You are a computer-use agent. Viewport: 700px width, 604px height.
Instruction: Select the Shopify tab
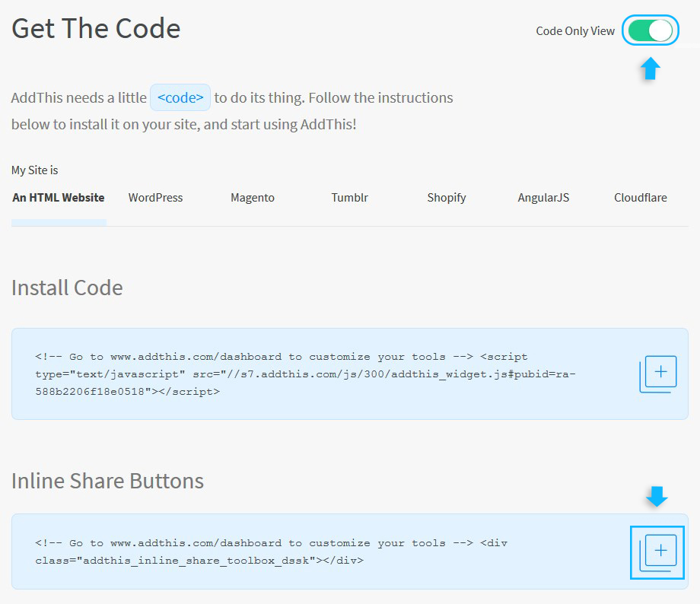coord(447,197)
